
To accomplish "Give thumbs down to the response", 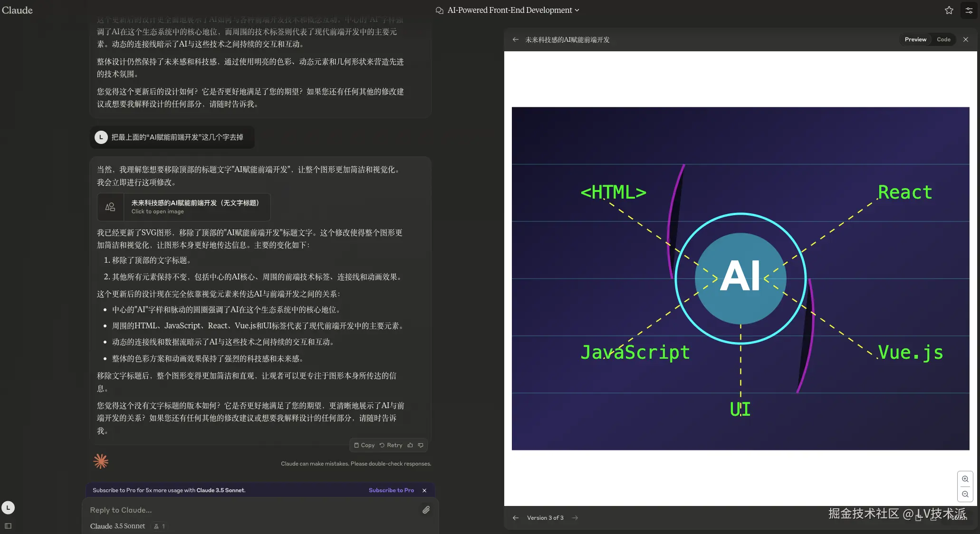I will point(421,445).
